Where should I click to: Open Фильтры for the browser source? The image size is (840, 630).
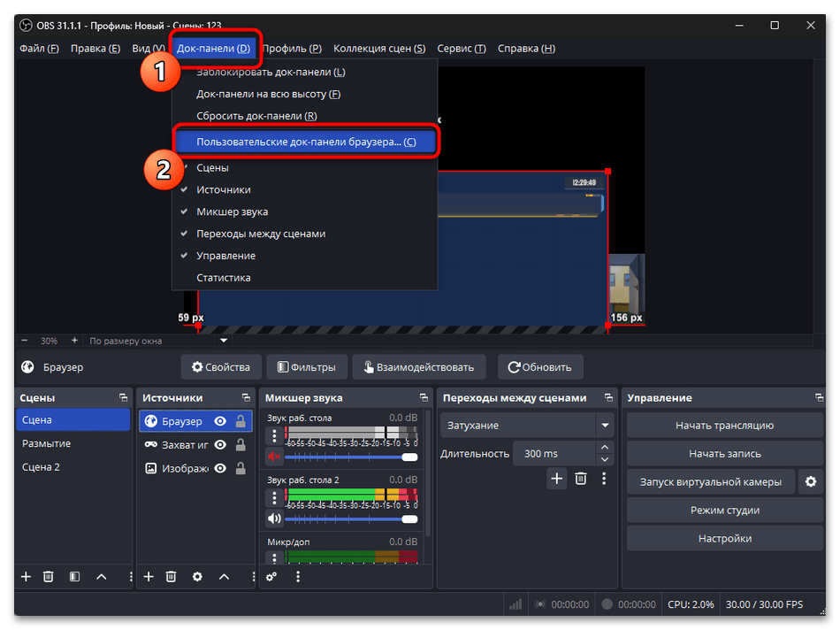tap(307, 367)
